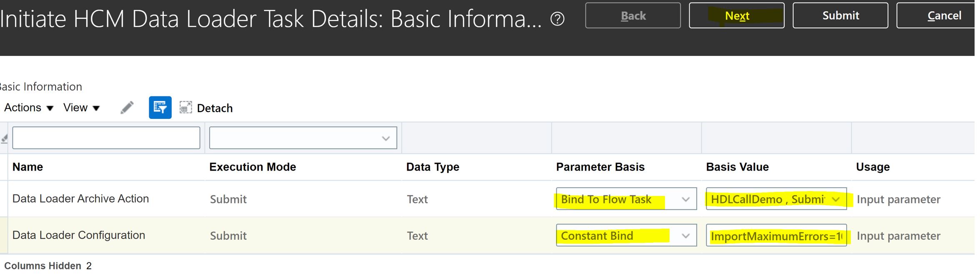The height and width of the screenshot is (274, 980).
Task: Click the Cancel button
Action: [943, 16]
